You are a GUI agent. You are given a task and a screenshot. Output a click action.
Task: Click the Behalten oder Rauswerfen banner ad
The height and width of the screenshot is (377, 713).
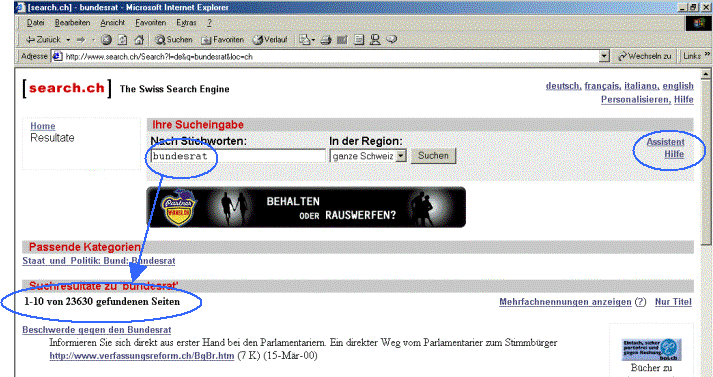click(x=306, y=207)
